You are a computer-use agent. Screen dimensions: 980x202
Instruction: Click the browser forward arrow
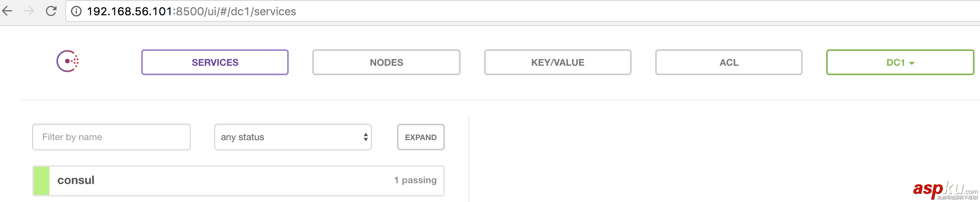click(x=29, y=11)
